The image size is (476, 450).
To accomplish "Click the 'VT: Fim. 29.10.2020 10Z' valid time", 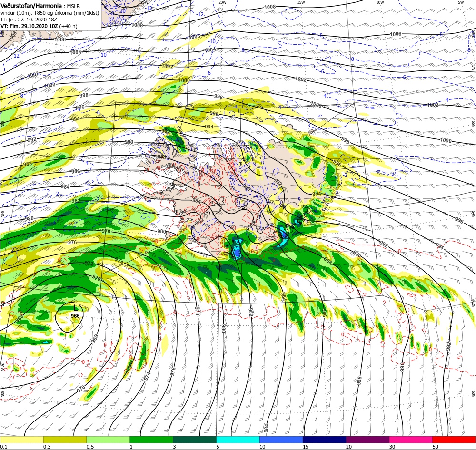I will pos(29,26).
